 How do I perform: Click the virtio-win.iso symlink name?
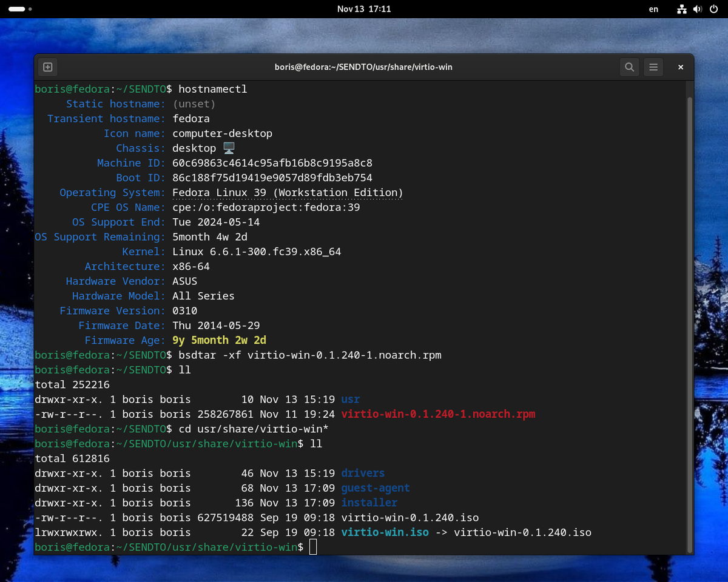[385, 532]
